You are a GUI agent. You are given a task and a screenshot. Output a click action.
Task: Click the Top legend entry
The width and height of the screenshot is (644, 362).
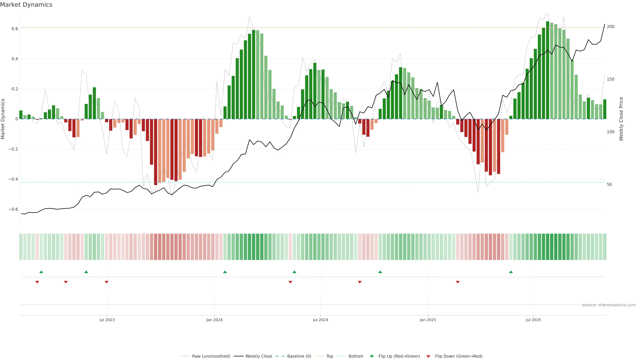[330, 356]
